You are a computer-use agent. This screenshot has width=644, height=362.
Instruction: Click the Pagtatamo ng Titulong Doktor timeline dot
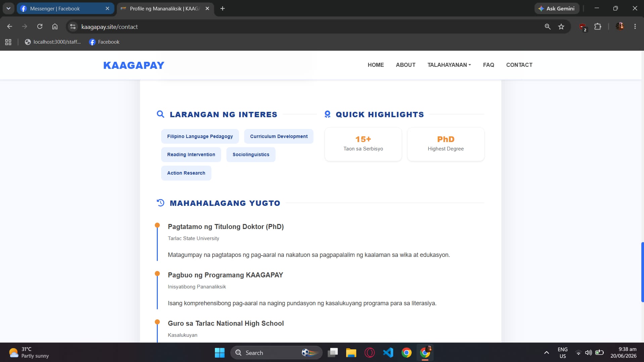[157, 225]
